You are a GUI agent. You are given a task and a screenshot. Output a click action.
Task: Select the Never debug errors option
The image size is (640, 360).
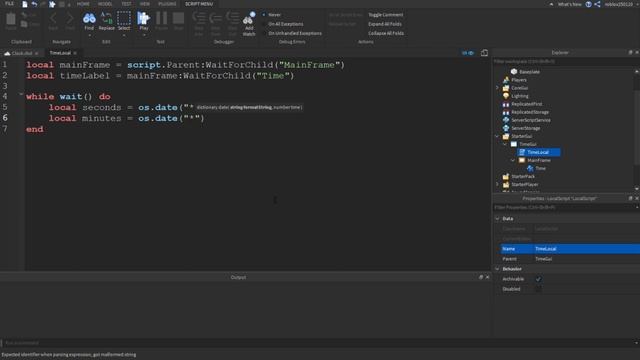pyautogui.click(x=271, y=15)
